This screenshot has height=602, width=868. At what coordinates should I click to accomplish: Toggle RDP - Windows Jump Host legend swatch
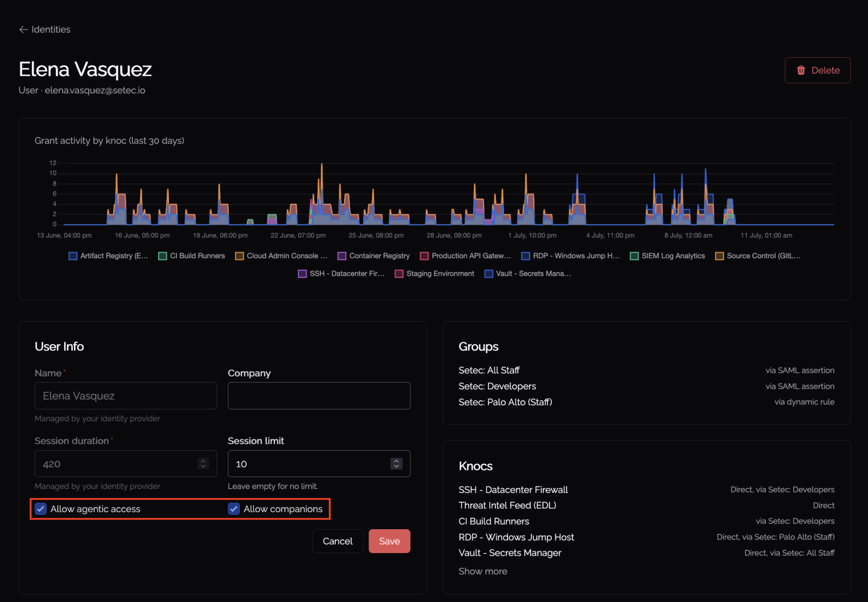tap(525, 256)
